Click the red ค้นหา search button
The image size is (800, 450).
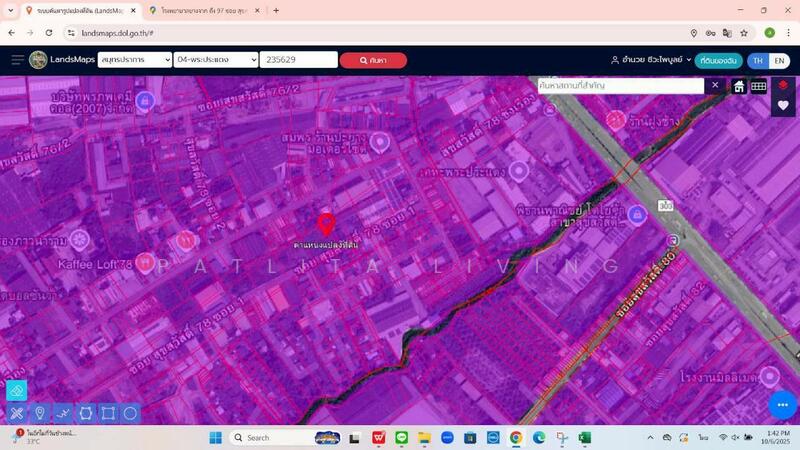click(x=373, y=60)
